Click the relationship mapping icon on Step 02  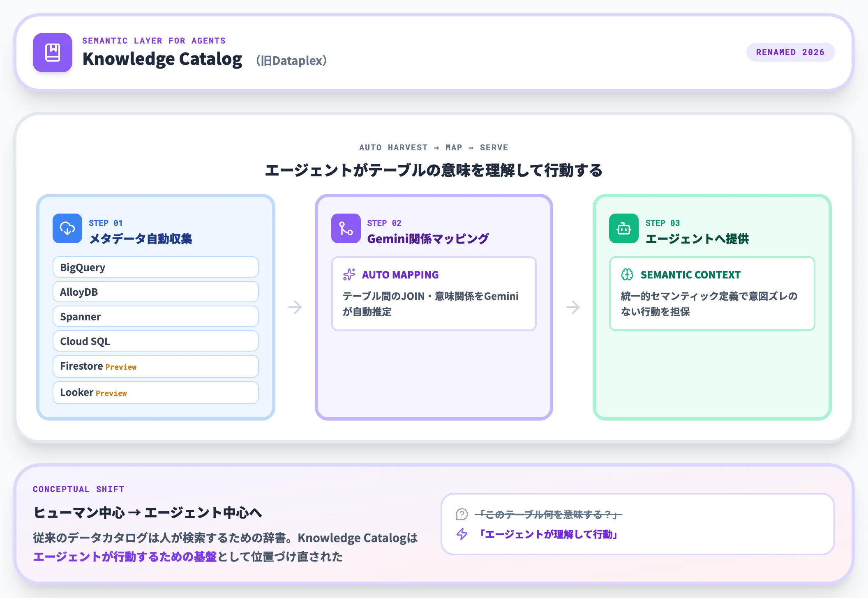346,228
